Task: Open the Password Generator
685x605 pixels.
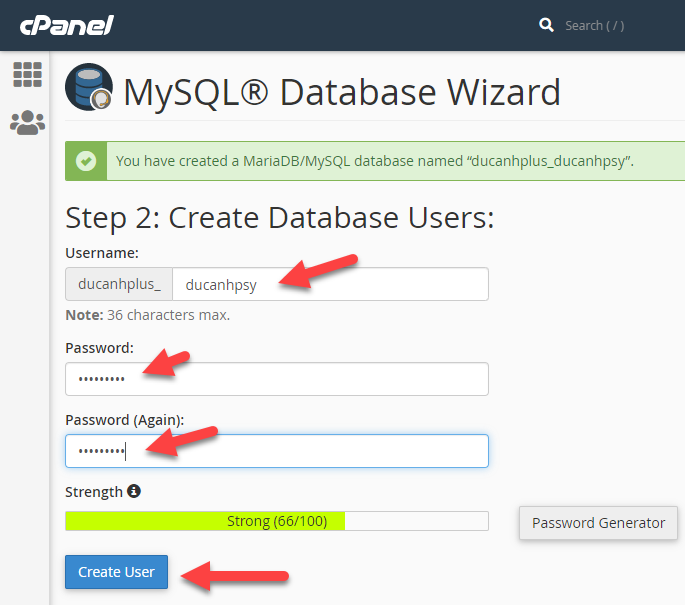Action: (x=598, y=523)
